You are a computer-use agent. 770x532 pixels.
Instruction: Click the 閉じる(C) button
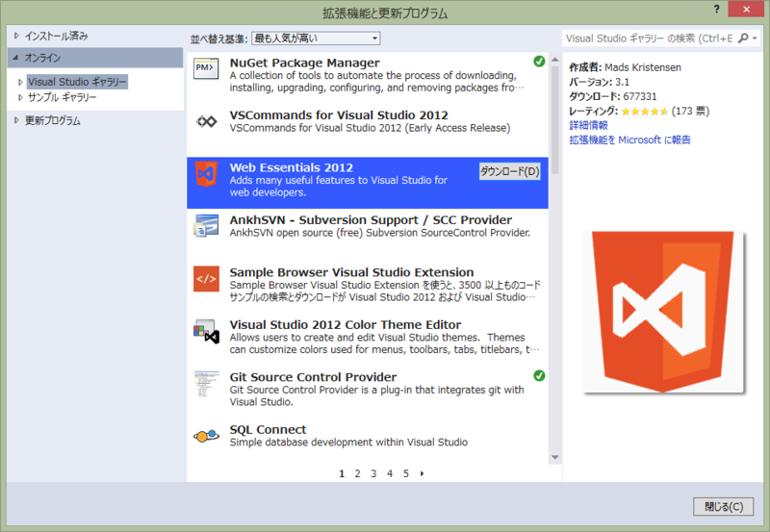[x=724, y=506]
